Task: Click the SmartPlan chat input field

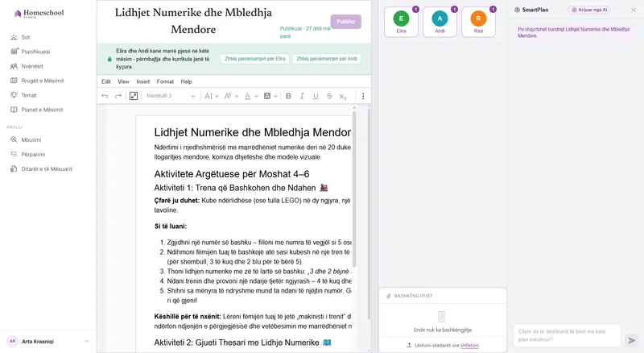Action: click(567, 335)
